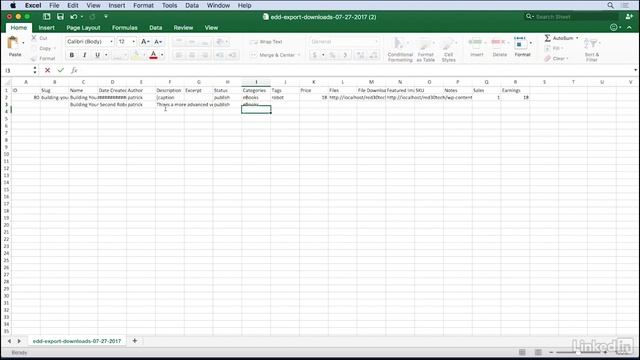Toggle Italic formatting

point(84,55)
